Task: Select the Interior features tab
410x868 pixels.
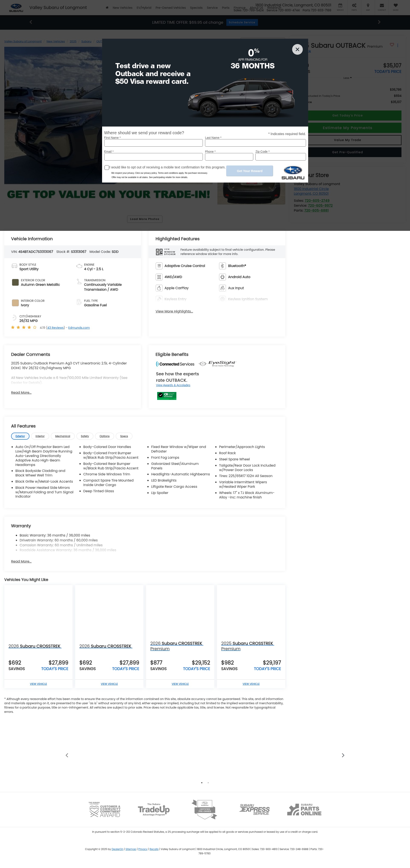Action: (40, 436)
